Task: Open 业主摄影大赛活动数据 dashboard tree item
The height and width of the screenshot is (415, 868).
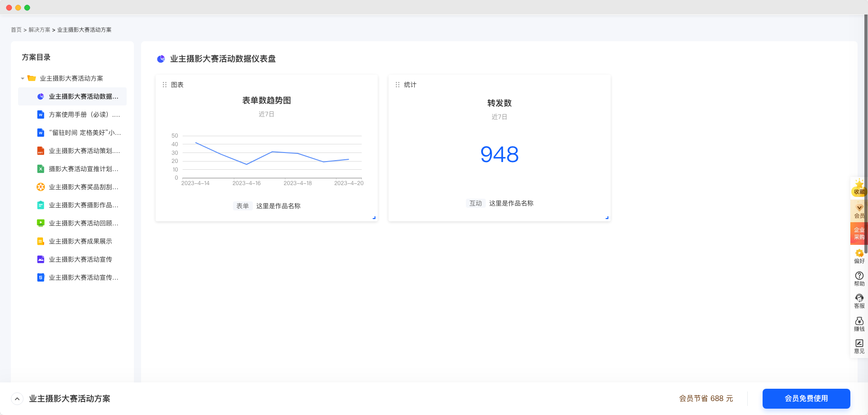Action: pos(72,96)
